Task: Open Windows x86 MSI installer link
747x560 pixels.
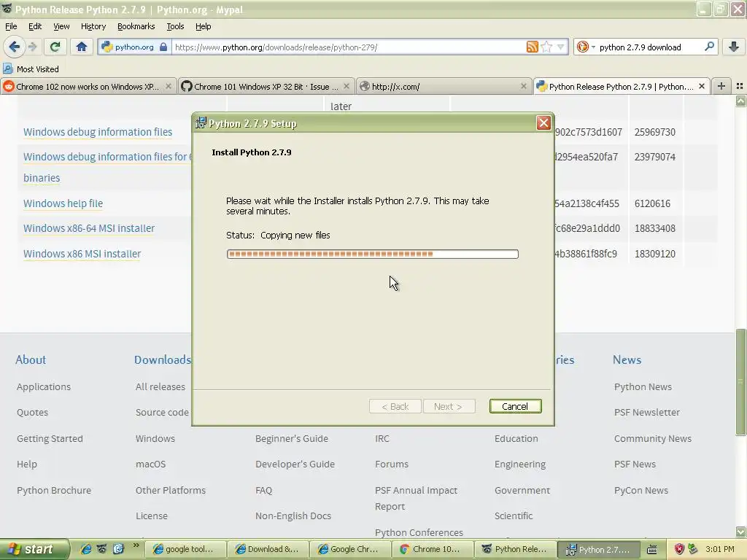Action: click(x=82, y=254)
